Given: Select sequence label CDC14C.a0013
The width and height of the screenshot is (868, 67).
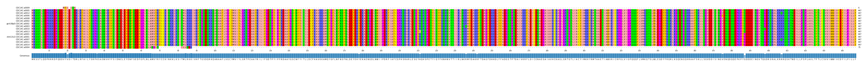Looking at the screenshot, I should click(23, 32).
